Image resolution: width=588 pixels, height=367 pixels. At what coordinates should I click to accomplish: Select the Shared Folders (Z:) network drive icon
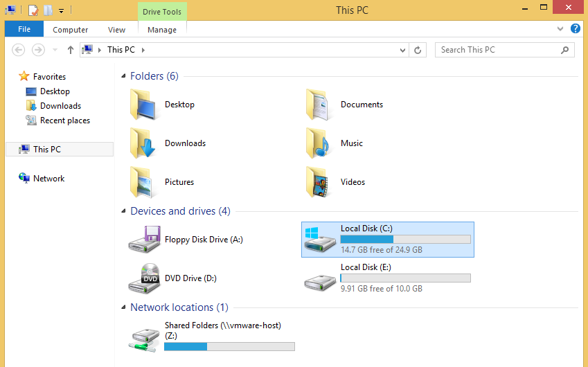[144, 341]
